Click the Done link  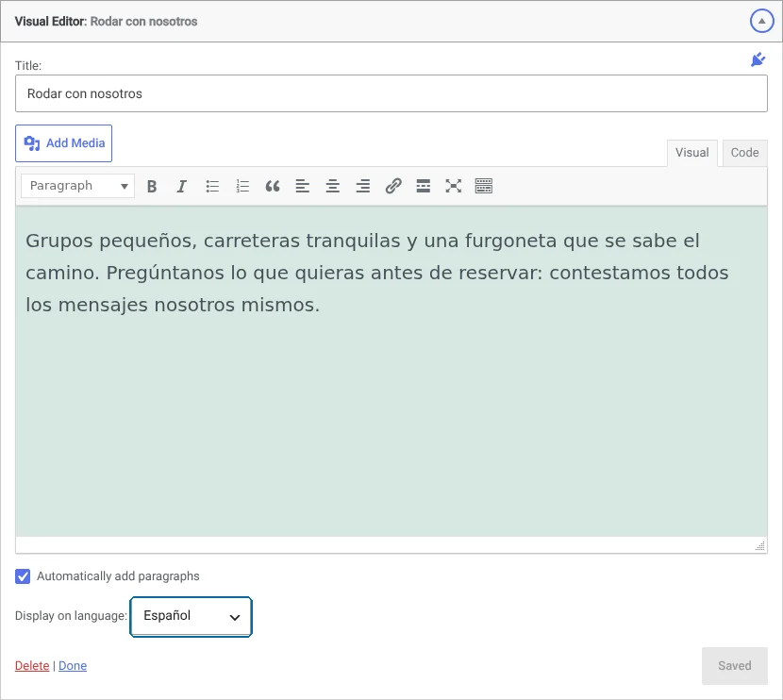[73, 665]
